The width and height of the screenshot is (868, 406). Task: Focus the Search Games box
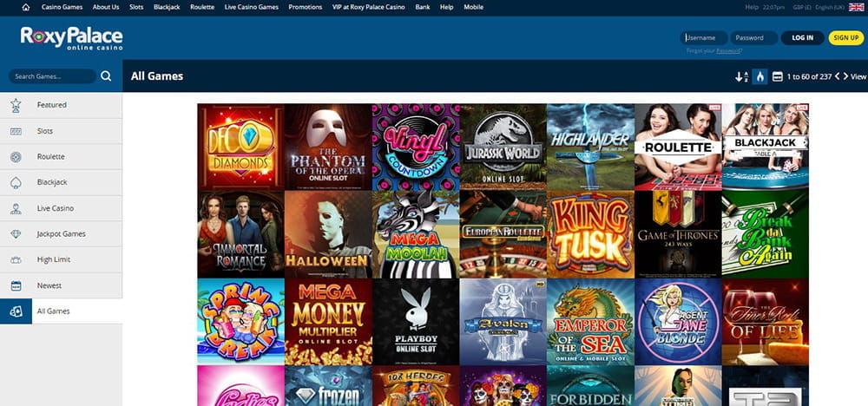[53, 76]
